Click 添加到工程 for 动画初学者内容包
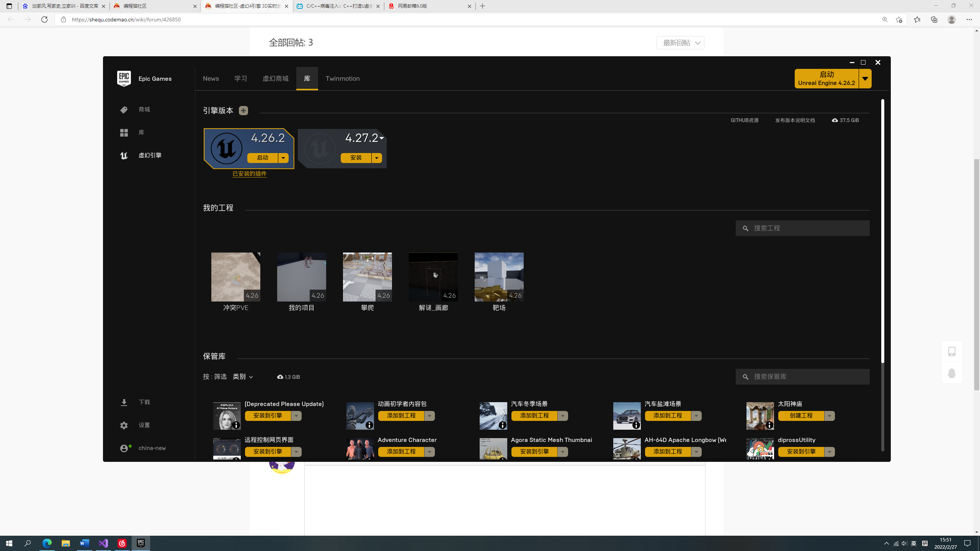The image size is (980, 551). click(x=401, y=416)
